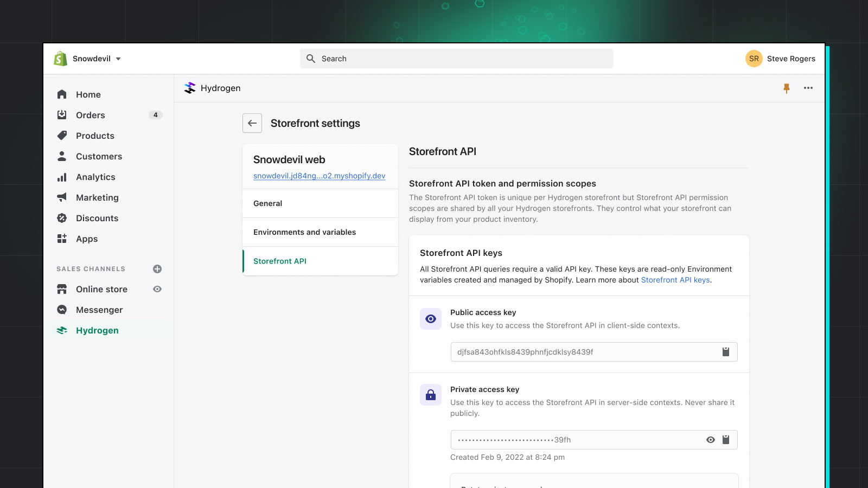
Task: Toggle Online Store visibility
Action: coord(157,289)
